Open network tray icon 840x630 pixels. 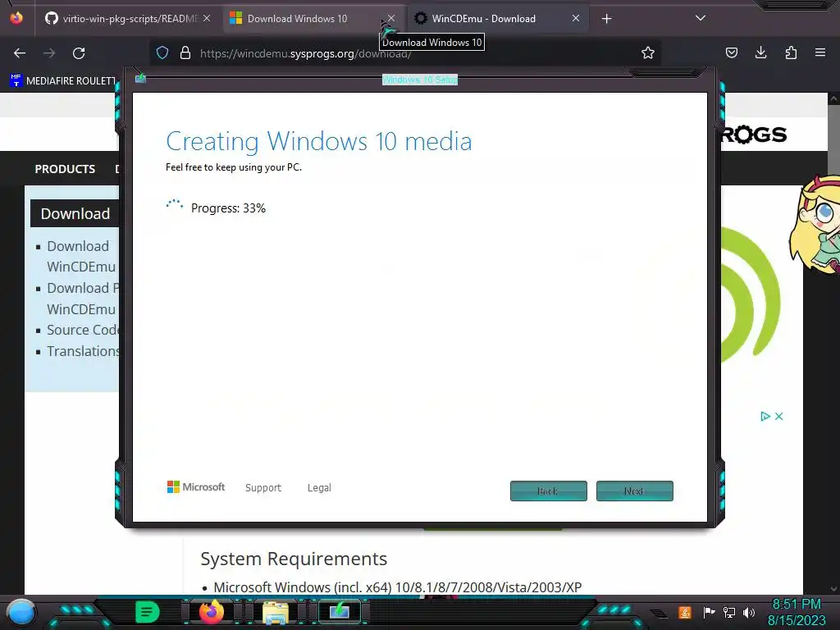(729, 612)
